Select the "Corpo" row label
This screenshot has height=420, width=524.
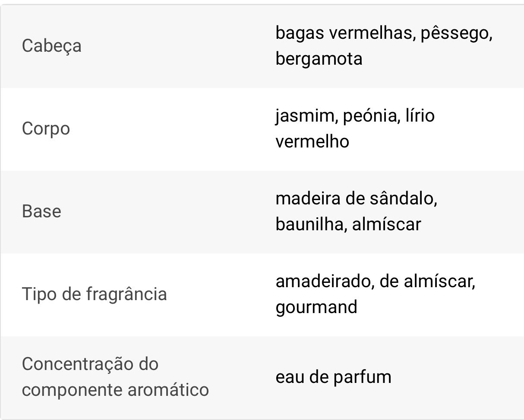[46, 129]
